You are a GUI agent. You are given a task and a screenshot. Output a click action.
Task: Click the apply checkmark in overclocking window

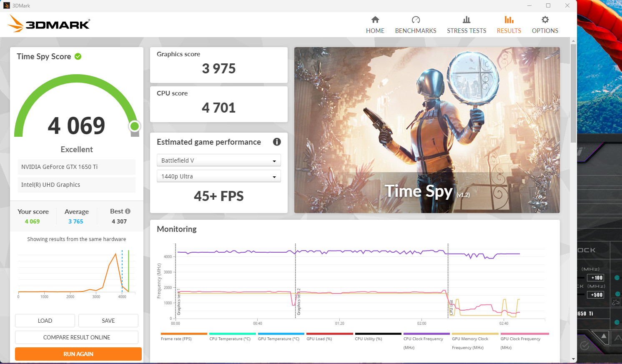pos(584,345)
